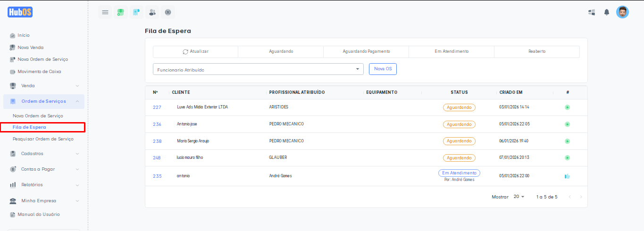Click the green new sale shortcut icon
This screenshot has height=231, width=644.
point(121,12)
